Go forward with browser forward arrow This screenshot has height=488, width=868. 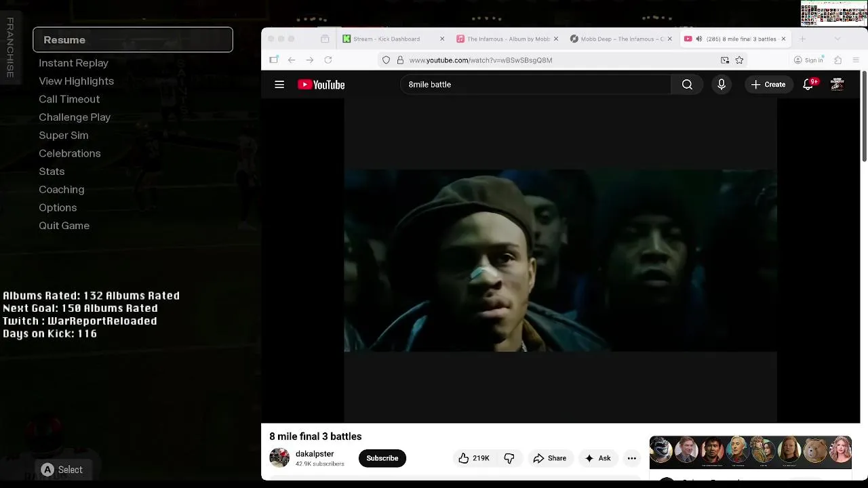coord(310,60)
